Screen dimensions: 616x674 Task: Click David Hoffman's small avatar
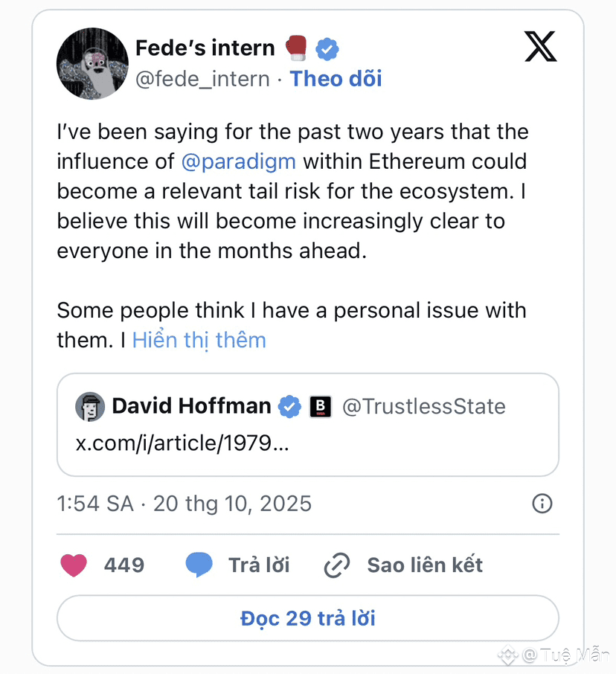tap(90, 406)
